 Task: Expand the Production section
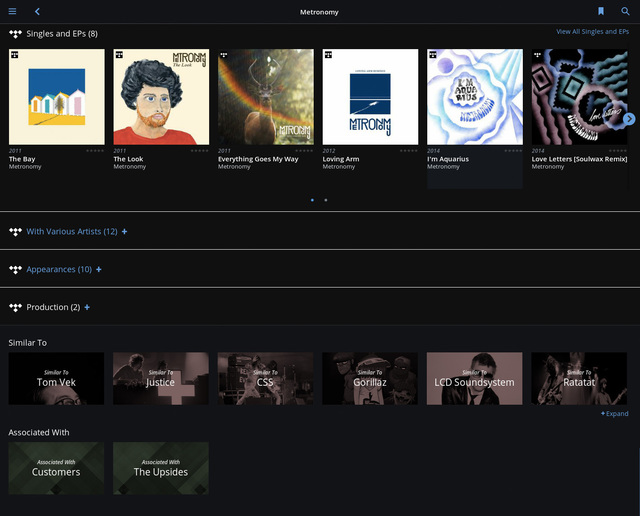pos(87,307)
